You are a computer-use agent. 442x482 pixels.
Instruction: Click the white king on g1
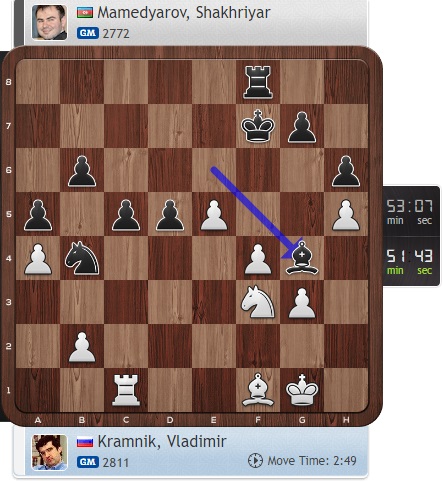(x=302, y=390)
